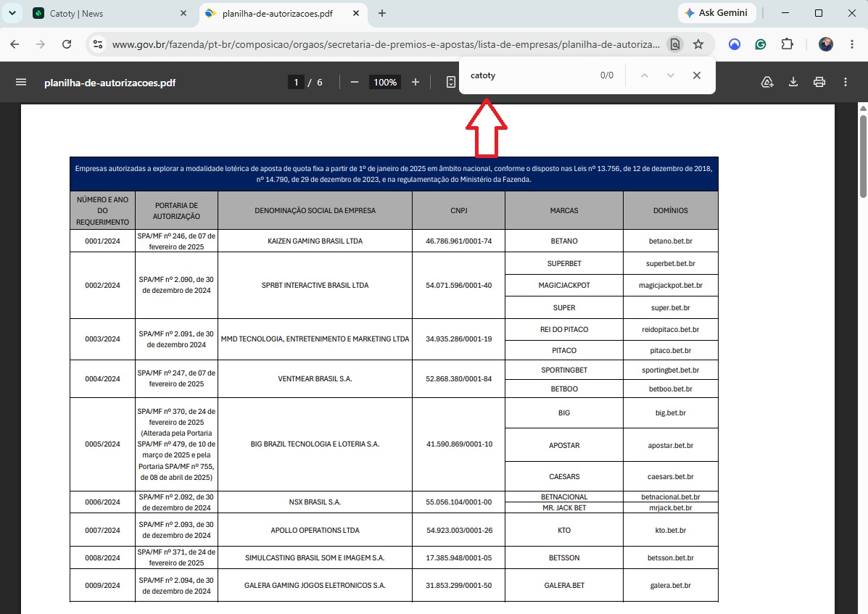This screenshot has height=614, width=868.
Task: Save PDF to Google Drive icon
Action: pos(767,82)
